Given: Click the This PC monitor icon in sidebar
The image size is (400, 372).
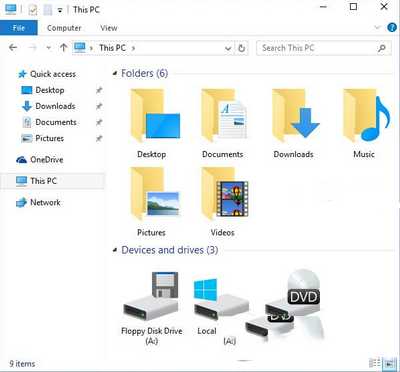Looking at the screenshot, I should click(x=21, y=181).
